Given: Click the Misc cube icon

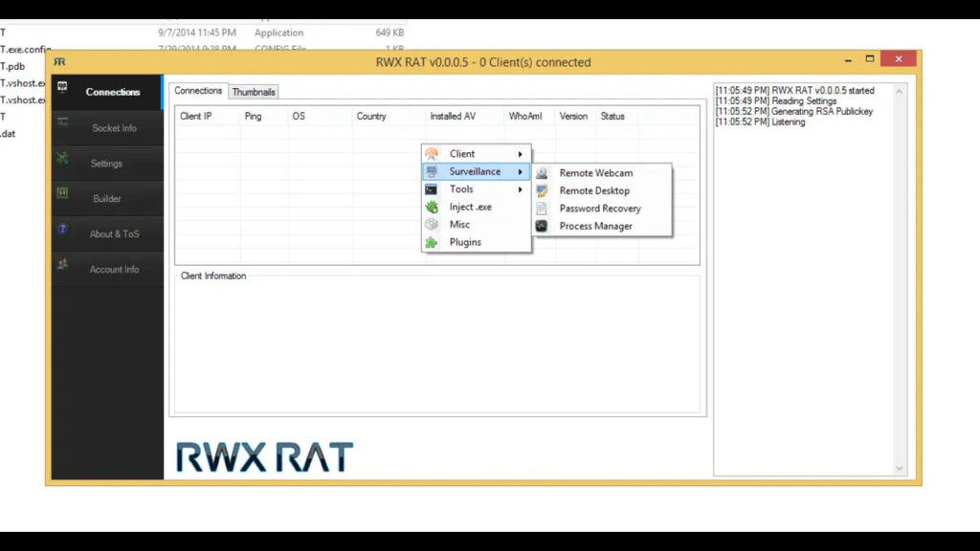Looking at the screenshot, I should (432, 224).
